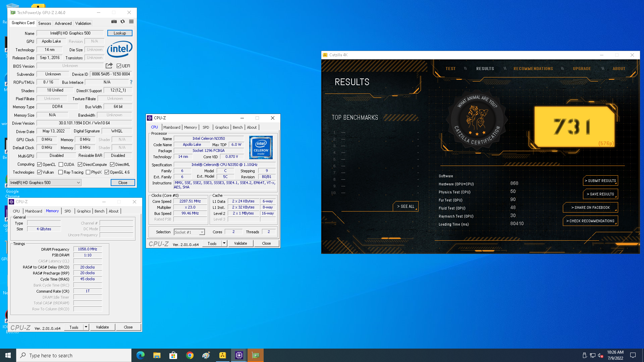This screenshot has height=362, width=644.
Task: Open the Intel HD Graphics 500 GPU selector dropdown
Action: 45,183
